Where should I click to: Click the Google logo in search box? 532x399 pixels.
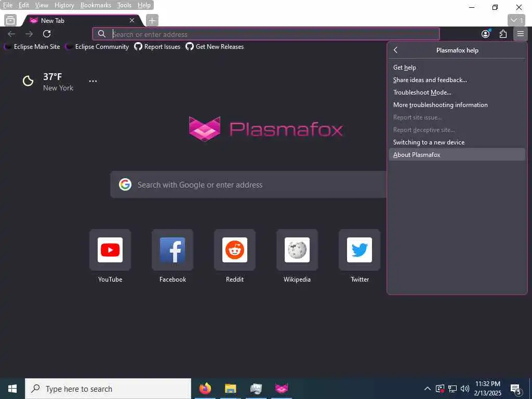(x=125, y=184)
